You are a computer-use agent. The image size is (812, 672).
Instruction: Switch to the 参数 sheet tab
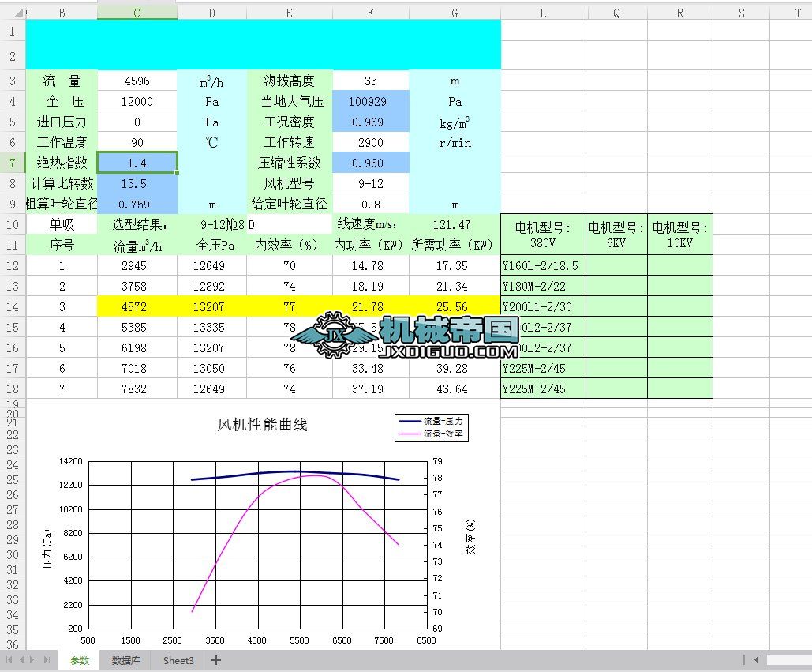coord(80,661)
